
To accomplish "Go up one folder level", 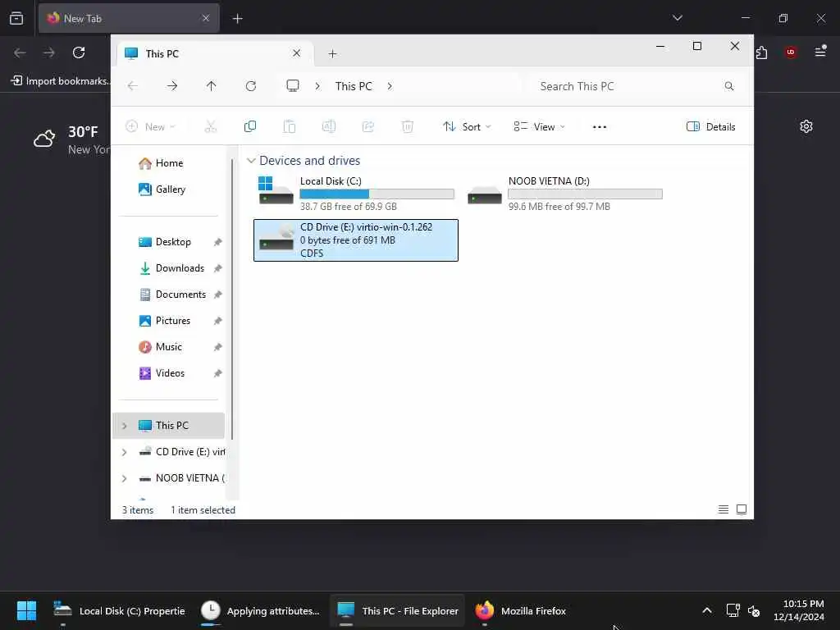I will click(211, 86).
